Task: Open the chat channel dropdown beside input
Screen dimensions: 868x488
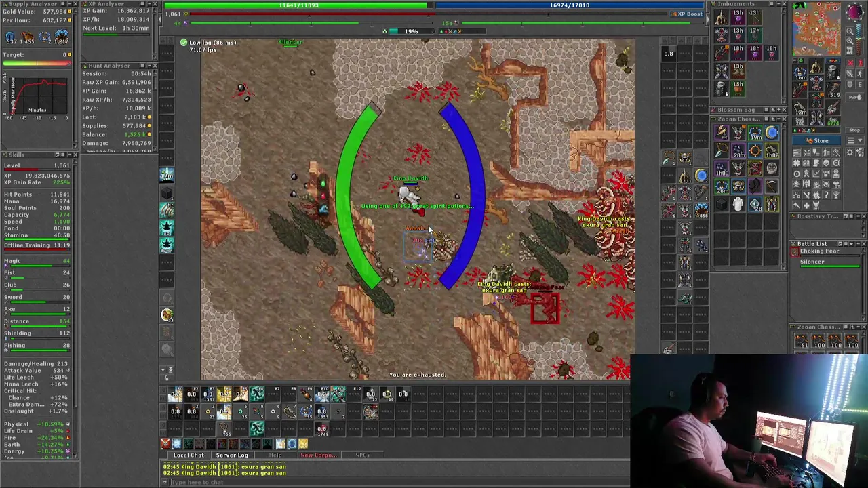Action: pos(164,483)
